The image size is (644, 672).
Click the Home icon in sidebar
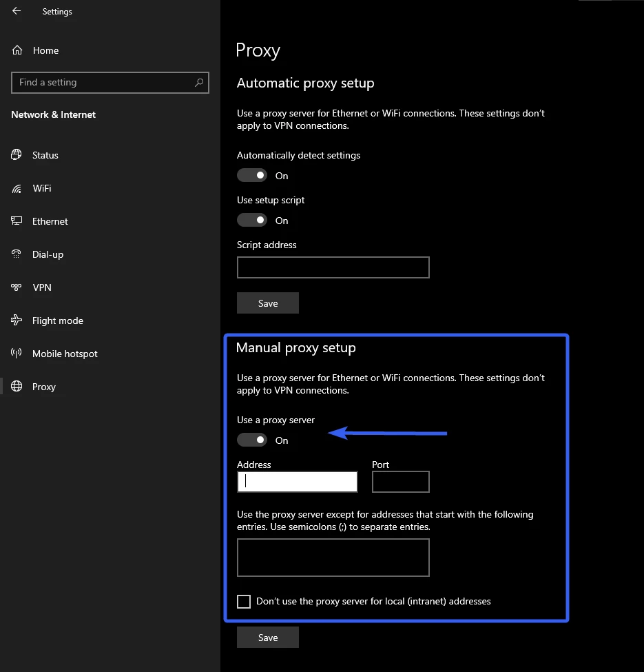17,50
